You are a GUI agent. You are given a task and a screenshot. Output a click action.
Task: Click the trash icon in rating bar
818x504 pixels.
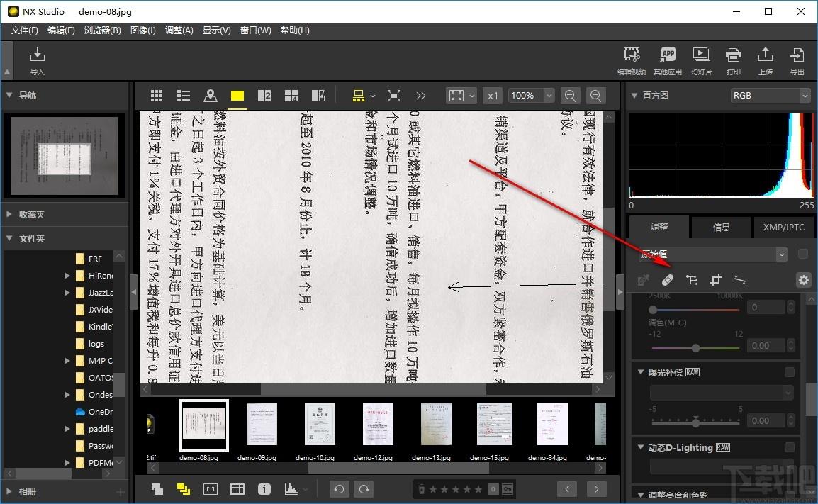pos(422,489)
